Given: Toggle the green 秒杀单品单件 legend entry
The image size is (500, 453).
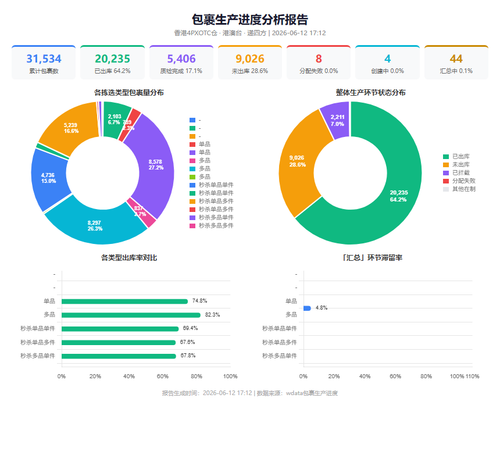Looking at the screenshot, I should [x=211, y=193].
